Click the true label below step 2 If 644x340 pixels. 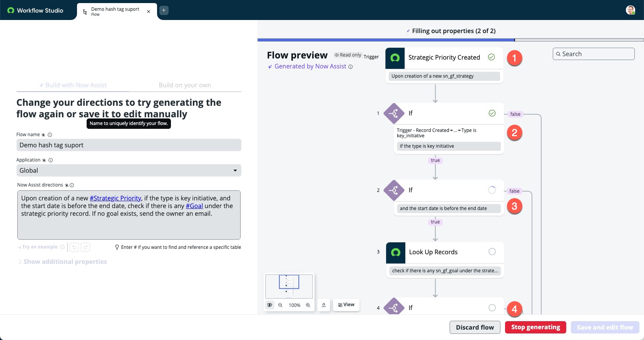coord(435,222)
